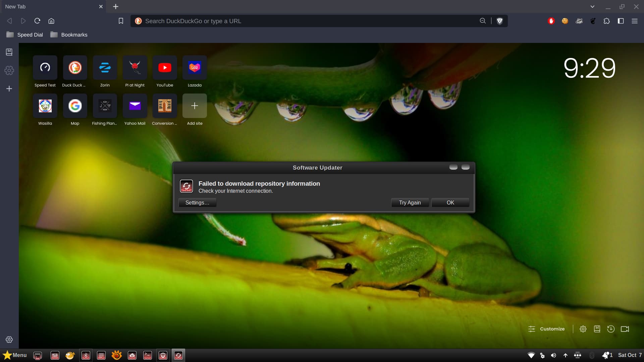Open settings gear on new tab page
The image size is (644, 362).
coord(583,329)
